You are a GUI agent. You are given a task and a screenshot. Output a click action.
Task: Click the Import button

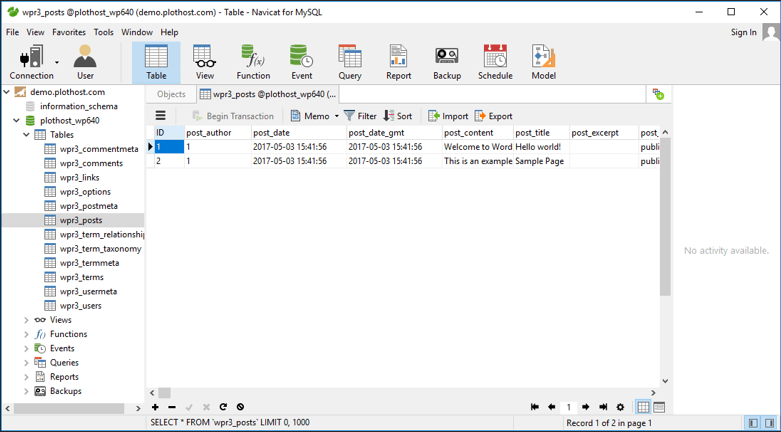[448, 116]
